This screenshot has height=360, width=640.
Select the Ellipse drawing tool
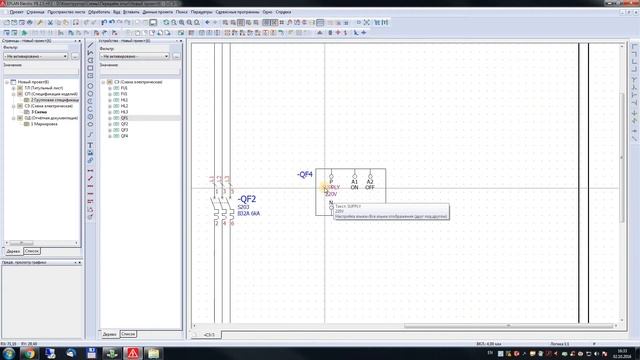tap(91, 124)
